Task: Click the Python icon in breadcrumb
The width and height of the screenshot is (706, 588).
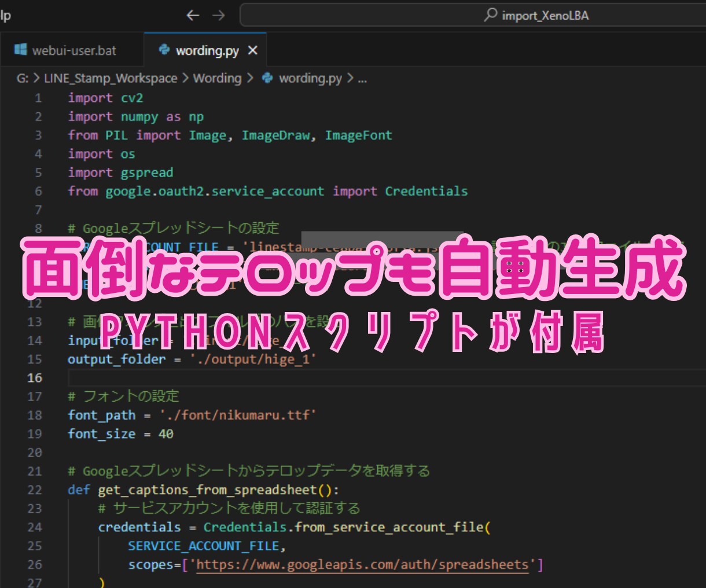Action: coord(267,78)
